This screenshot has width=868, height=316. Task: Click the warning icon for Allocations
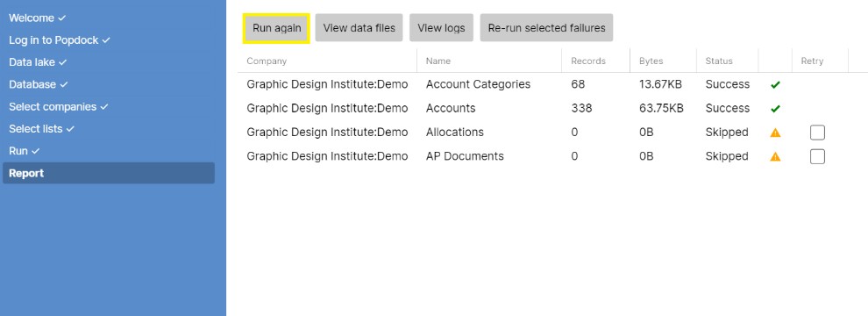click(x=775, y=133)
